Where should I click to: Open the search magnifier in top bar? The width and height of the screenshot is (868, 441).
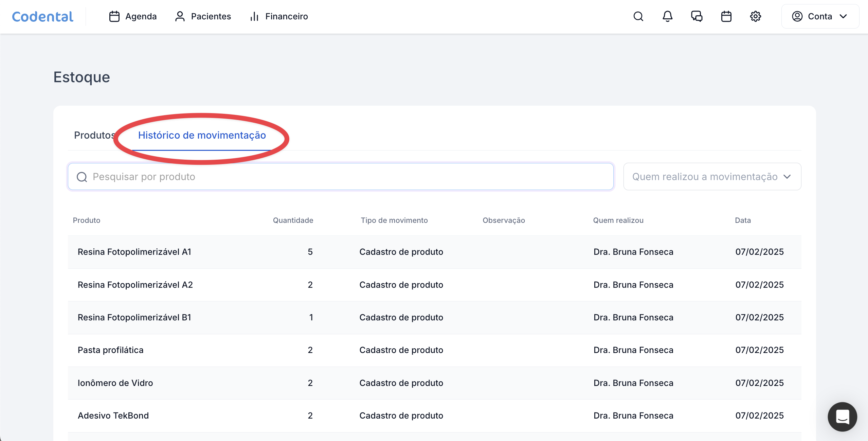tap(638, 16)
